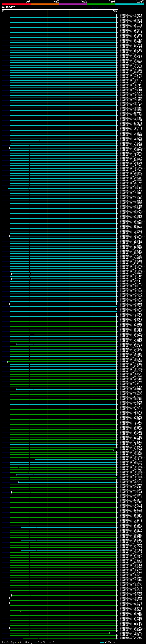Select hit UniRef100_Q56FF1
Image resolution: width=146 pixels, height=644 pixels.
pos(131,319)
